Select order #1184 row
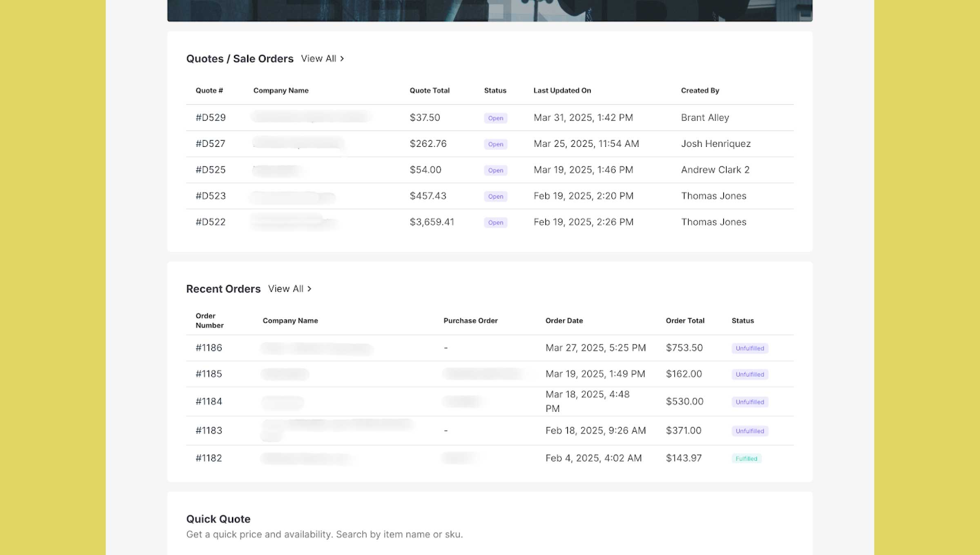Viewport: 980px width, 555px height. click(209, 402)
